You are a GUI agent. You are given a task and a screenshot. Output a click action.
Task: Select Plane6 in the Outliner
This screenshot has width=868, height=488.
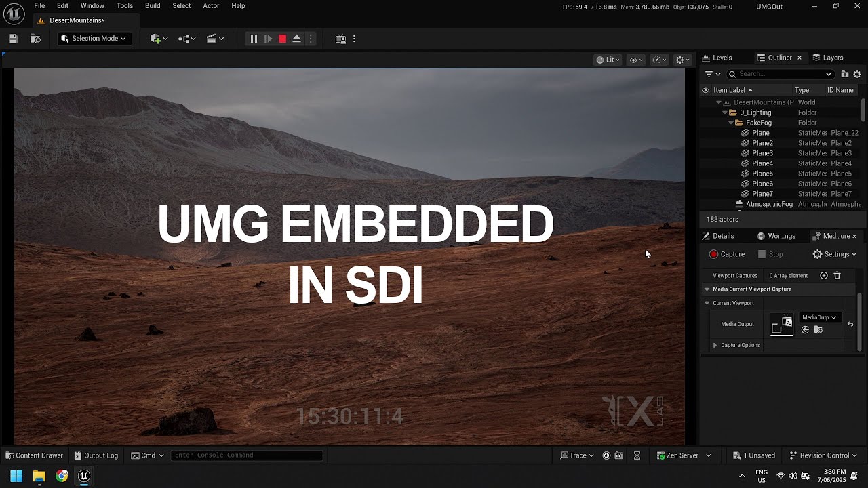tap(762, 184)
